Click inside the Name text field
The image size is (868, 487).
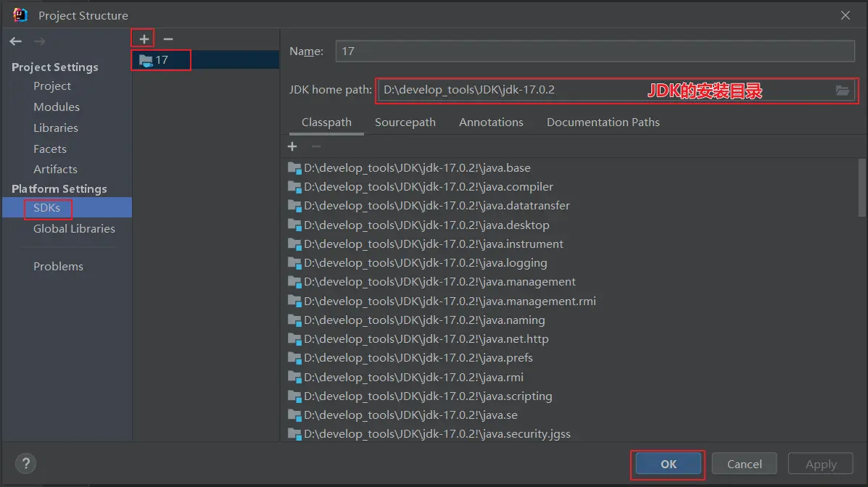click(595, 51)
